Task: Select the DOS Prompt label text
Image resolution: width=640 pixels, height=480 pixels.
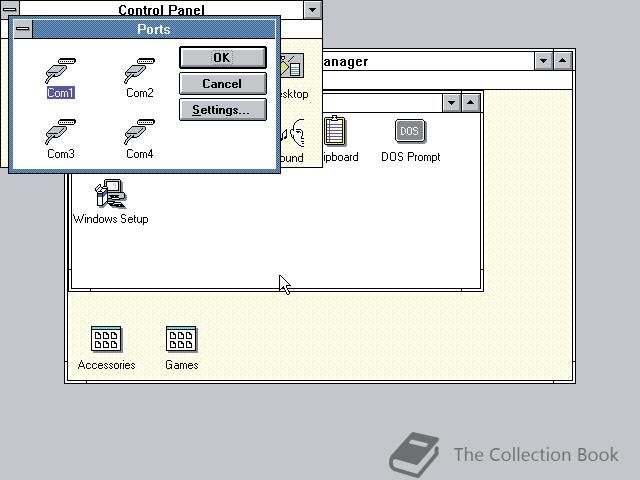Action: [411, 157]
